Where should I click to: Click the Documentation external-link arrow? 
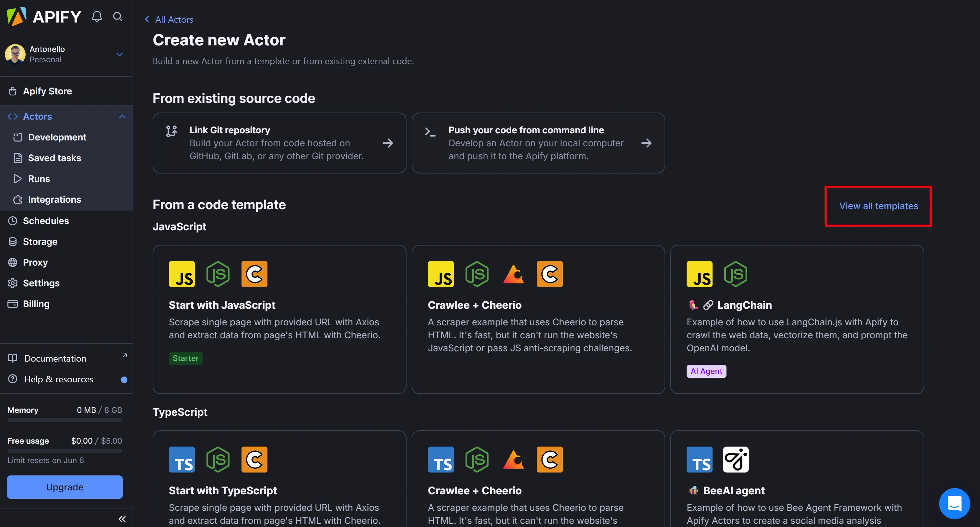[124, 355]
